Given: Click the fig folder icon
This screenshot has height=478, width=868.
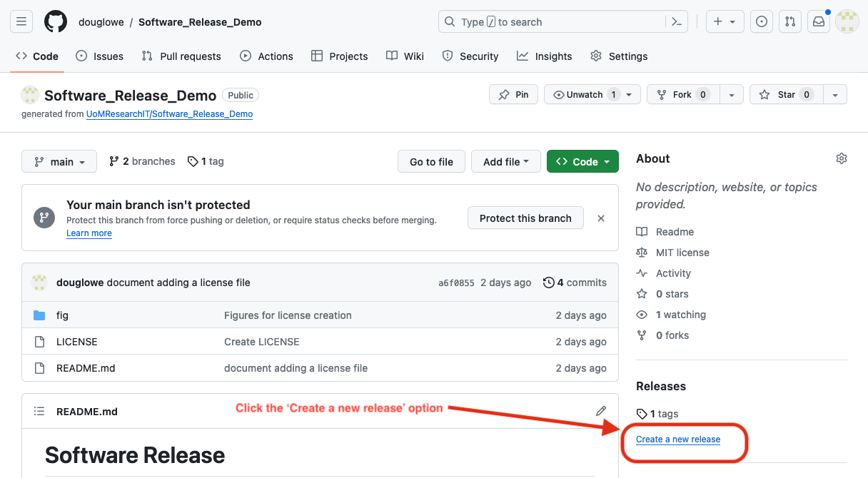Looking at the screenshot, I should 39,315.
